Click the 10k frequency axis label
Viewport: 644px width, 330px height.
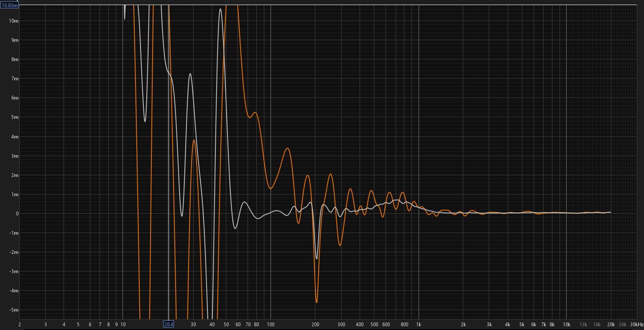pos(567,325)
